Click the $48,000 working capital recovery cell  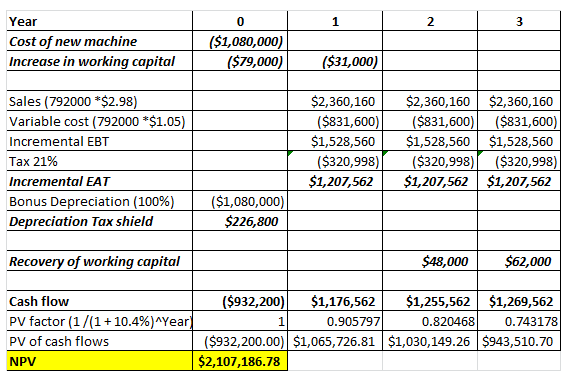pos(430,261)
